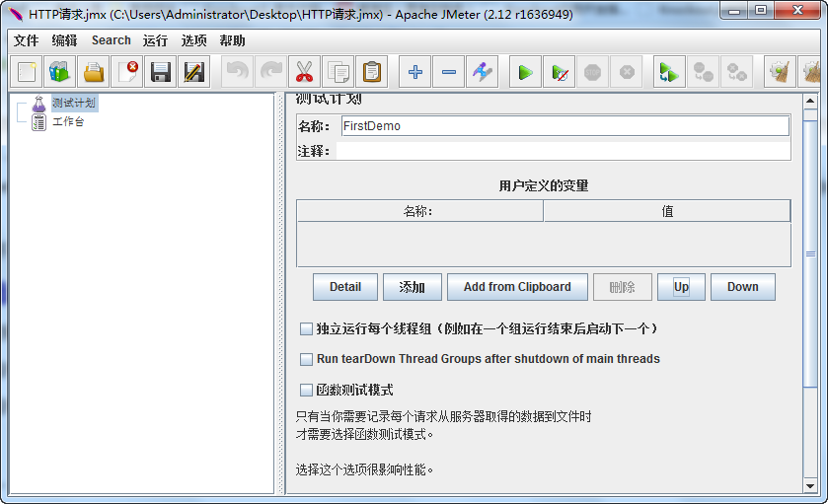
Task: Click the New test plan icon
Action: click(x=27, y=72)
